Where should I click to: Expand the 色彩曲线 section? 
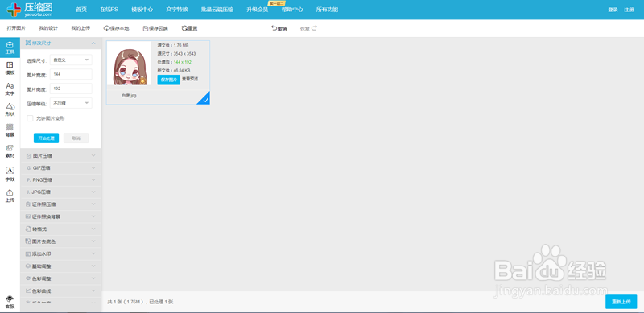(60, 290)
